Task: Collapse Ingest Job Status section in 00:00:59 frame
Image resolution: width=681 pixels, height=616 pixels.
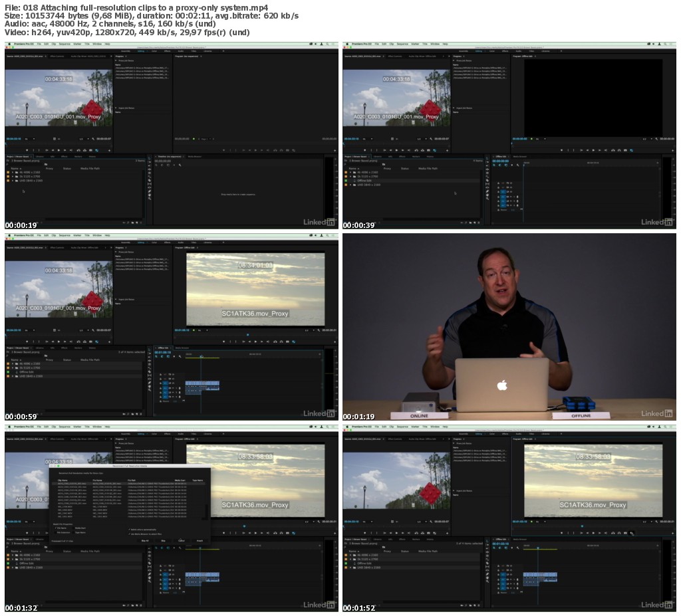Action: (x=116, y=300)
